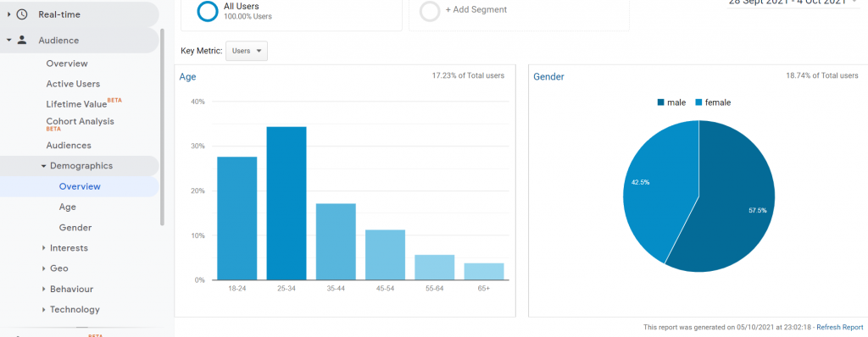This screenshot has width=868, height=337.
Task: Expand the Real-time section arrow
Action: (8, 14)
